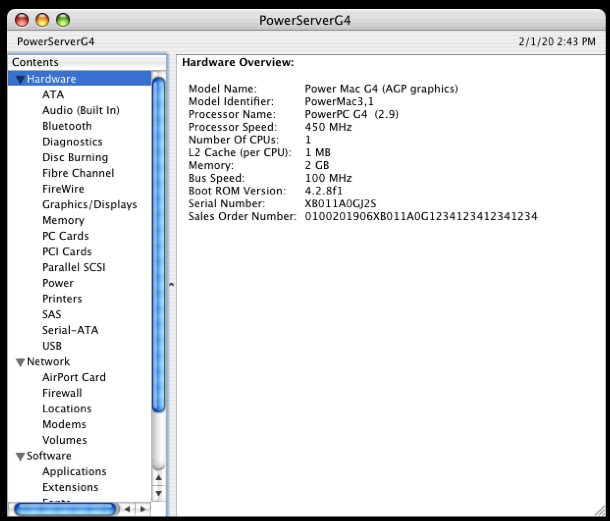Click the Boot ROM Version 4.2.8f1
This screenshot has height=521, width=610.
324,191
